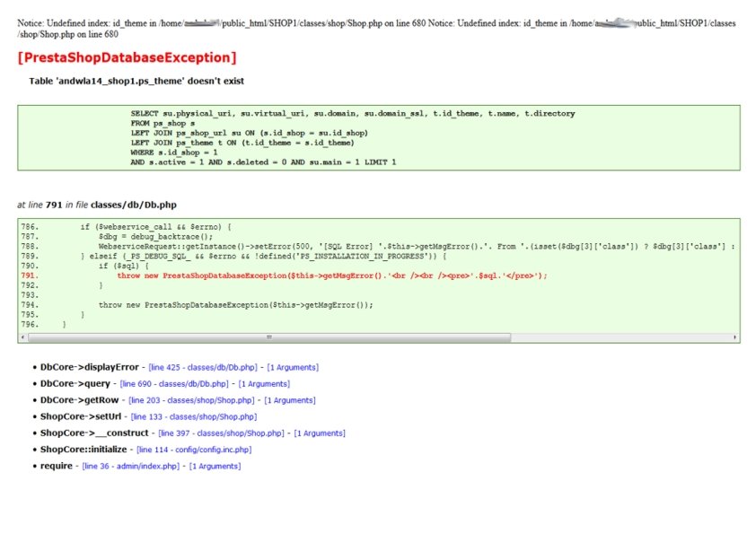Screen dimensions: 756x534
Task: Open the line 425 classes/db/Db.php link
Action: pyautogui.click(x=203, y=367)
